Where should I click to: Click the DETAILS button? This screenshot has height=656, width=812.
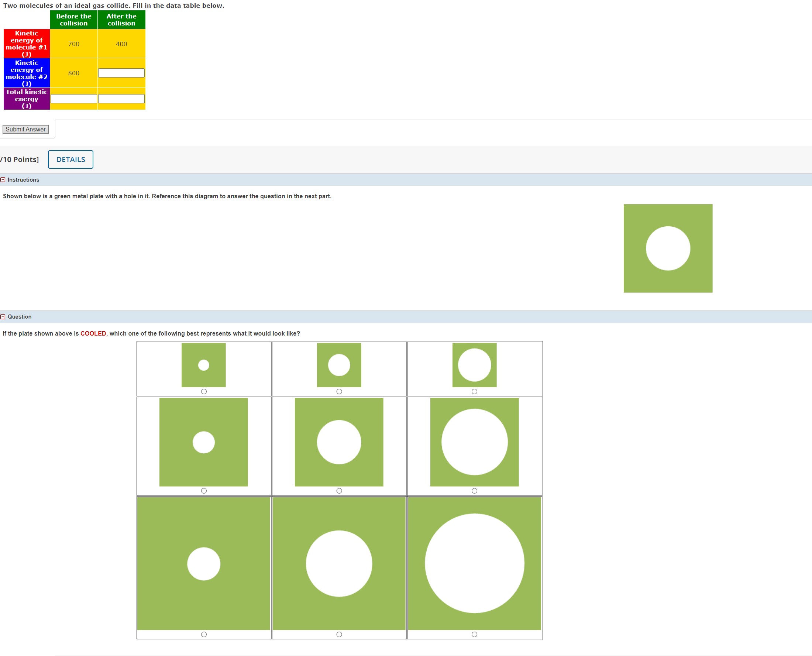click(x=70, y=159)
